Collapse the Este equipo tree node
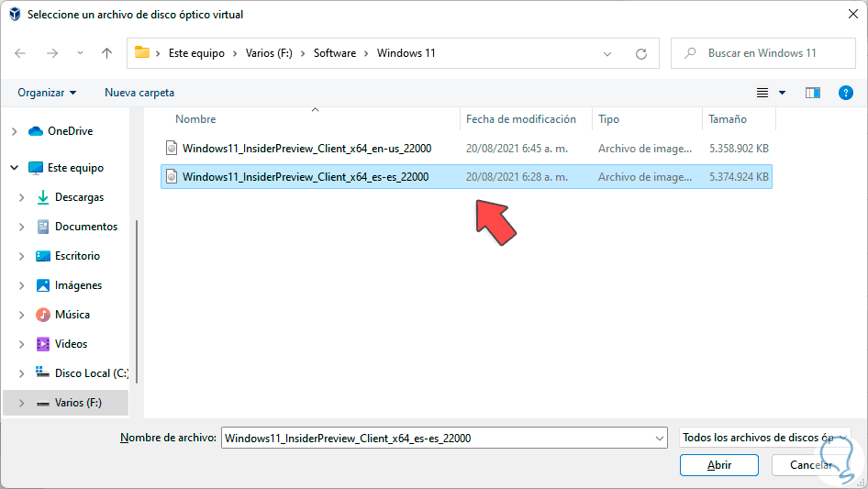This screenshot has height=489, width=868. [x=15, y=168]
